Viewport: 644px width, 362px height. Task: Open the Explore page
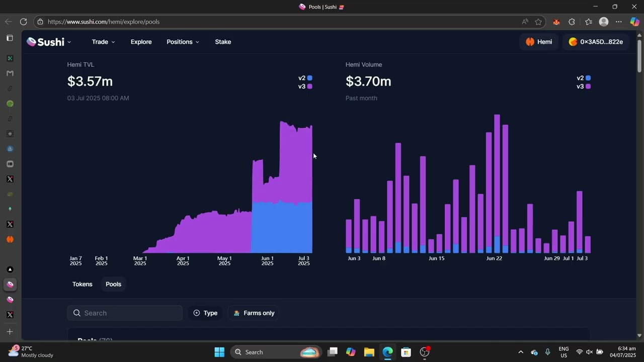click(141, 42)
